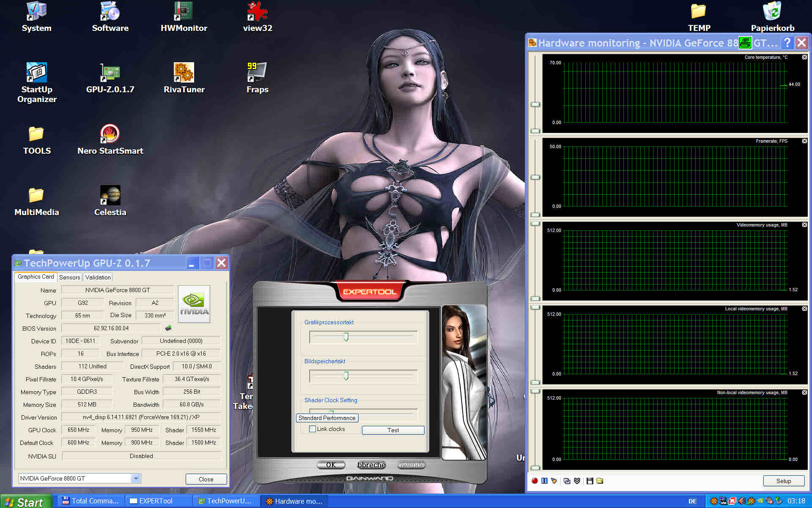Image resolution: width=812 pixels, height=508 pixels.
Task: Hide the Core temperature graph via its X
Action: (804, 57)
